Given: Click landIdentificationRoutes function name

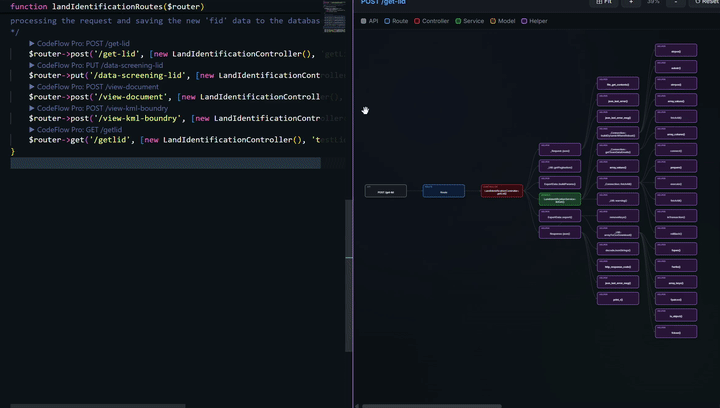Looking at the screenshot, I should point(107,7).
